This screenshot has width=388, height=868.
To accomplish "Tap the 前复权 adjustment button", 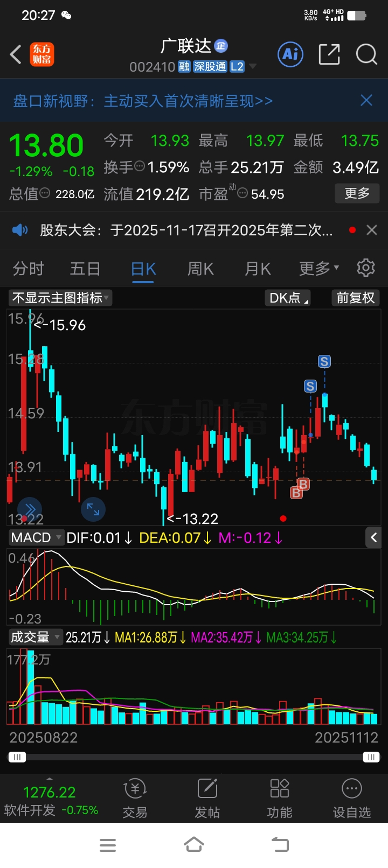I will pyautogui.click(x=355, y=298).
